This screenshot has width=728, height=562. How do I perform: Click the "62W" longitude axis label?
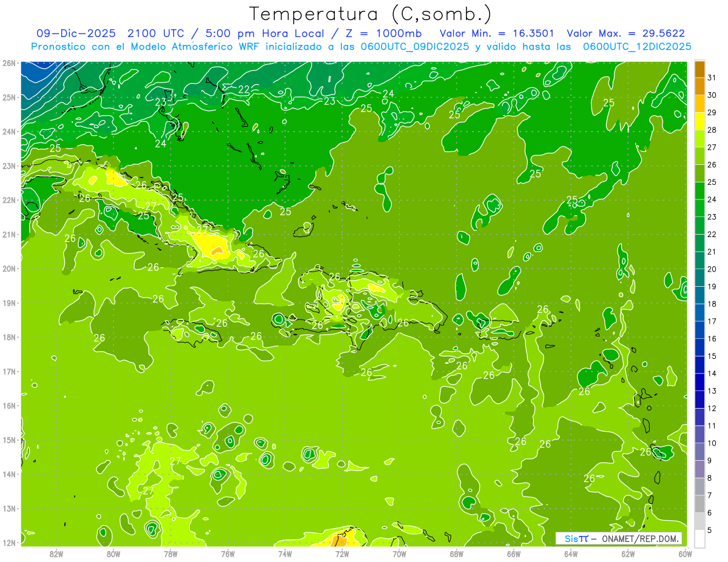tap(629, 554)
